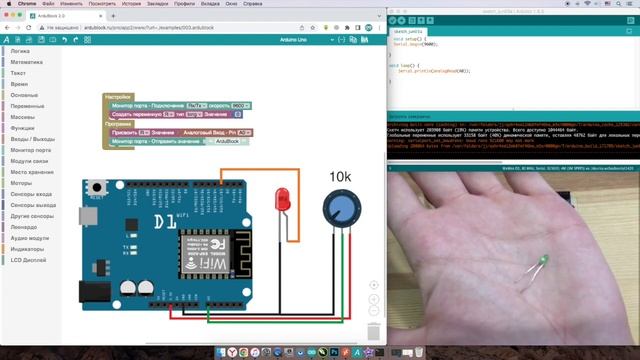Open the Модули связи block category
This screenshot has height=360, width=640.
click(29, 161)
